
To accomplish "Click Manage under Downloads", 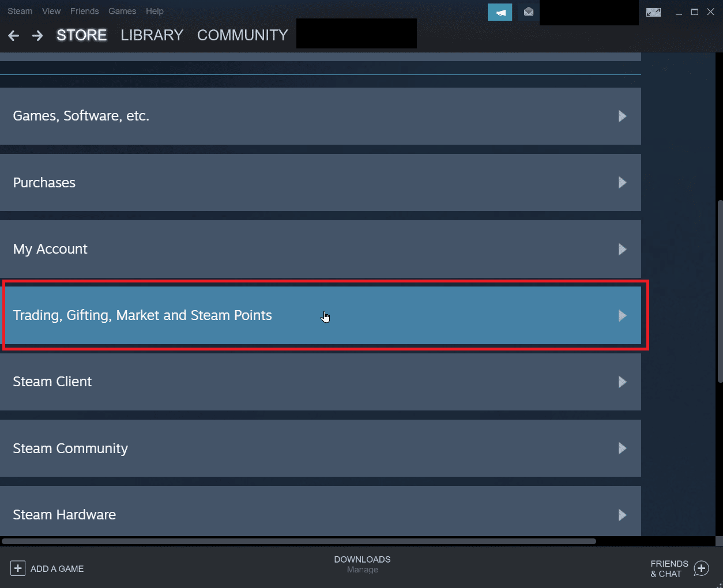I will tap(362, 570).
